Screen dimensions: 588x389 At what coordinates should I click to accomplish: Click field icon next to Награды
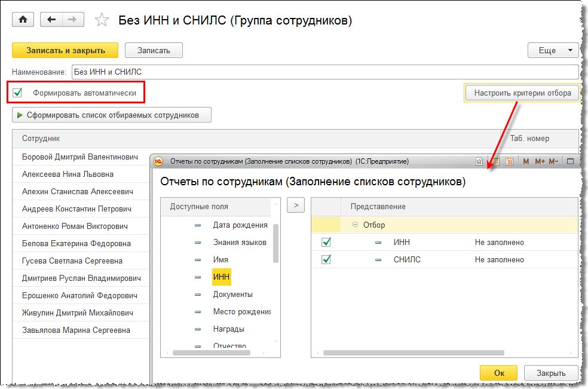point(198,329)
